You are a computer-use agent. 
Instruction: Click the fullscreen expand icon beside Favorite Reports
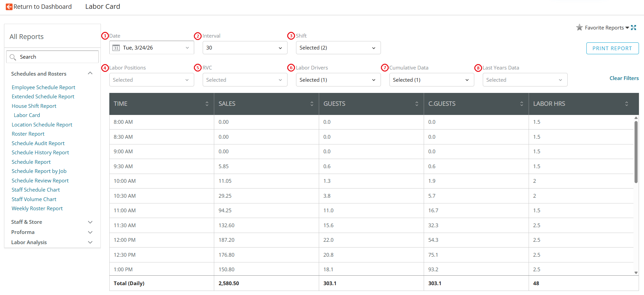(x=633, y=28)
